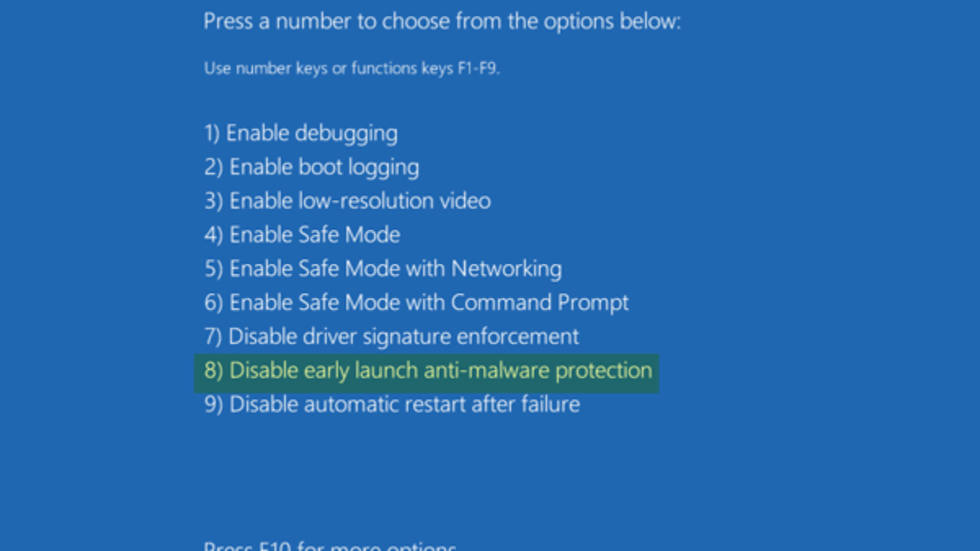980x551 pixels.
Task: Click the "1)" number before Enable debugging
Action: 212,133
